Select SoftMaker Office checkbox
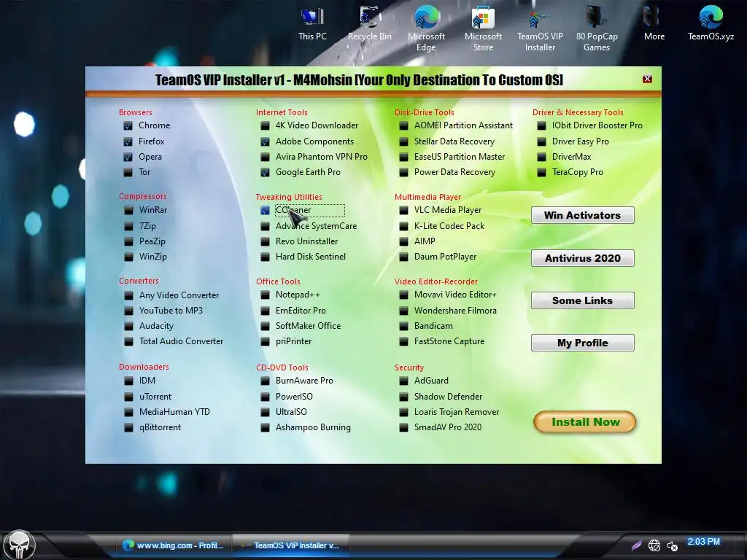This screenshot has width=747, height=560. click(266, 326)
